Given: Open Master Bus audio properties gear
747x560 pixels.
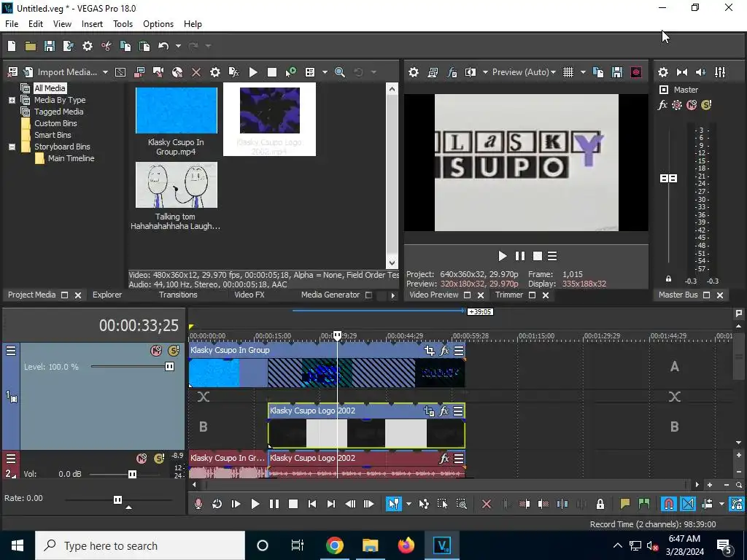Looking at the screenshot, I should tap(662, 72).
